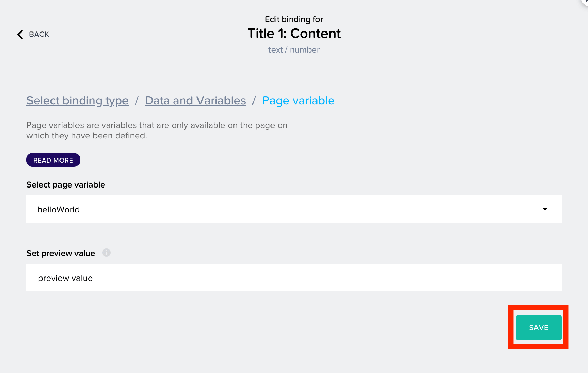Open the info icon beside Set preview value
The width and height of the screenshot is (588, 373).
pyautogui.click(x=107, y=253)
